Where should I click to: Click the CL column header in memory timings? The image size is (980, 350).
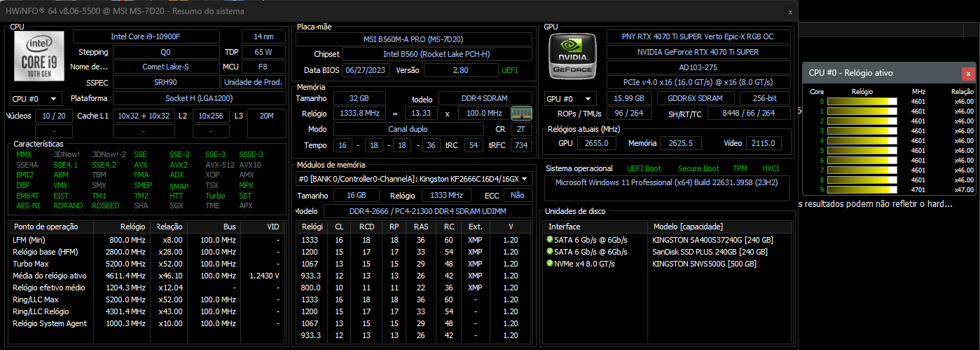(339, 227)
